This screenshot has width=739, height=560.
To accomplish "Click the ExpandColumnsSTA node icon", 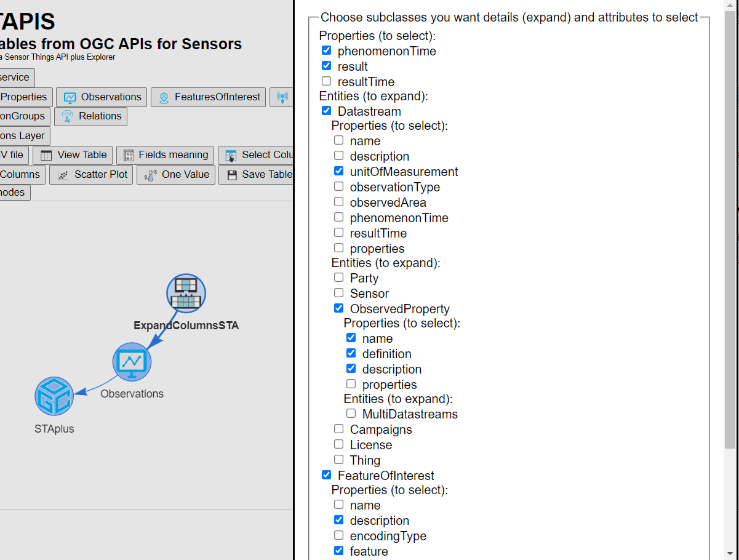I will [186, 293].
